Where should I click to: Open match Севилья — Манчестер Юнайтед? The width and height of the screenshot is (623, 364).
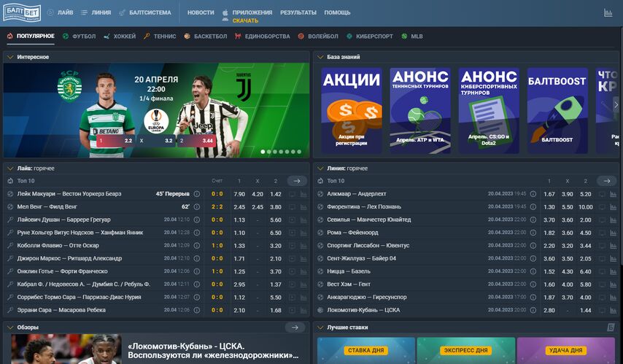click(x=368, y=220)
